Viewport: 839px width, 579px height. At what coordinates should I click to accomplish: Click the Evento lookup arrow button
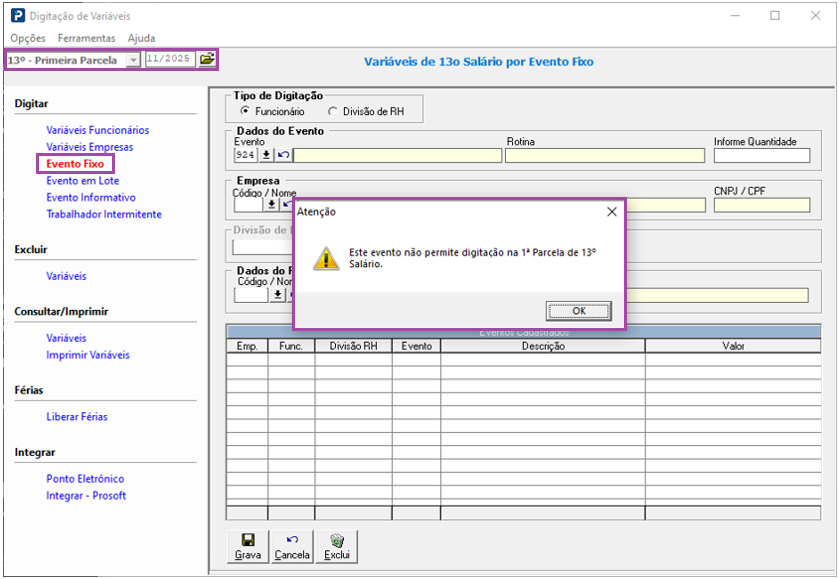(x=267, y=155)
